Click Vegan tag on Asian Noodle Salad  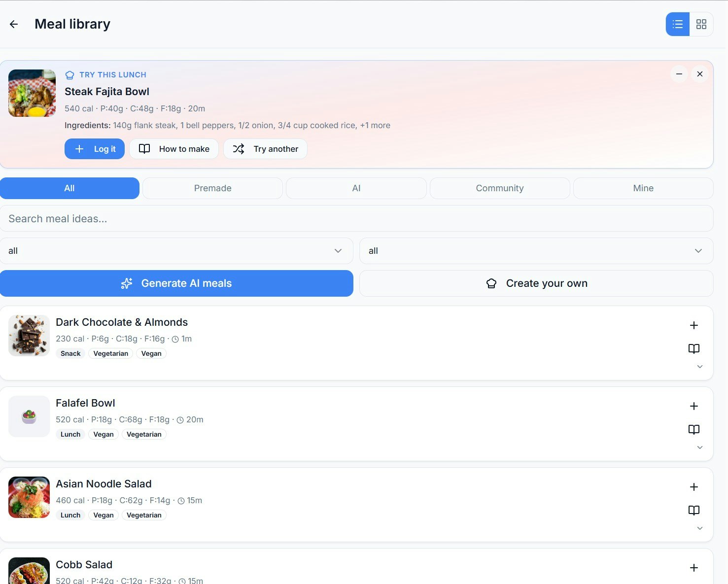(x=104, y=515)
